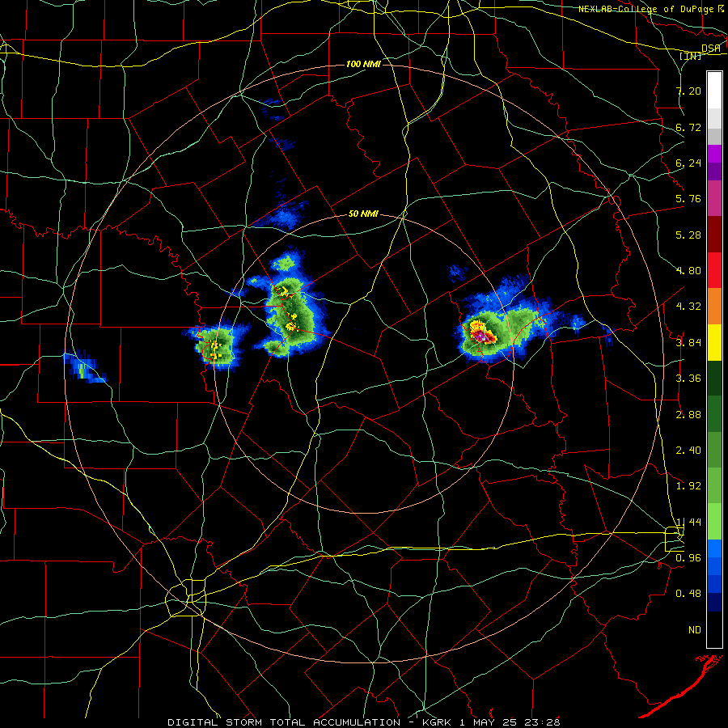Click the 5.76 legend value
The image size is (728, 728).
coord(688,199)
